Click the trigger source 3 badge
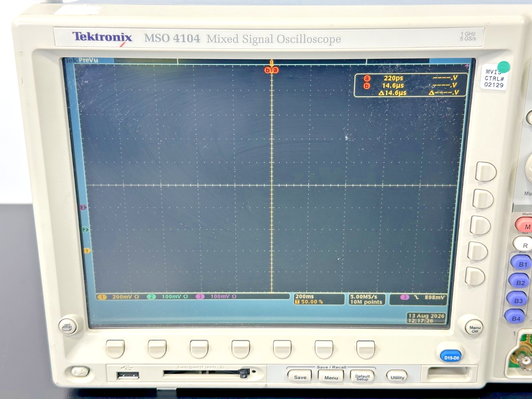The width and height of the screenshot is (532, 399). [404, 297]
